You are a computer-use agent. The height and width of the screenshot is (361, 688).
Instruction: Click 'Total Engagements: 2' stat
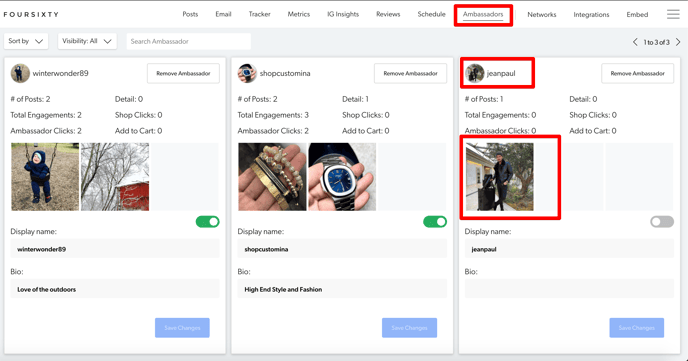pyautogui.click(x=46, y=115)
